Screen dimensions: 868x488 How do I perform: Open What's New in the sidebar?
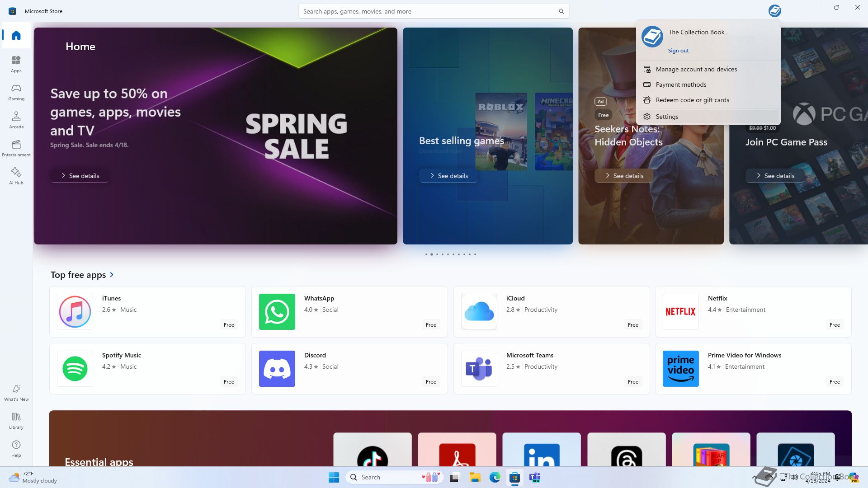16,393
